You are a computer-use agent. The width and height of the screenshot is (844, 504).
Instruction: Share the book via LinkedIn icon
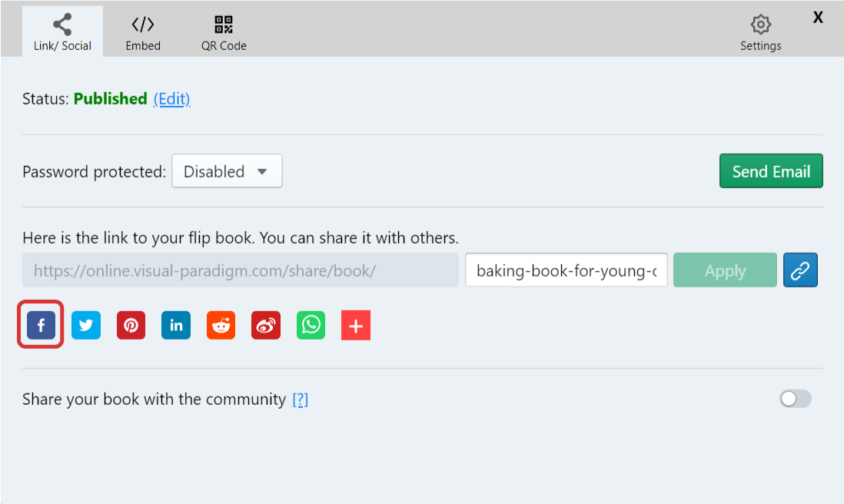tap(176, 326)
